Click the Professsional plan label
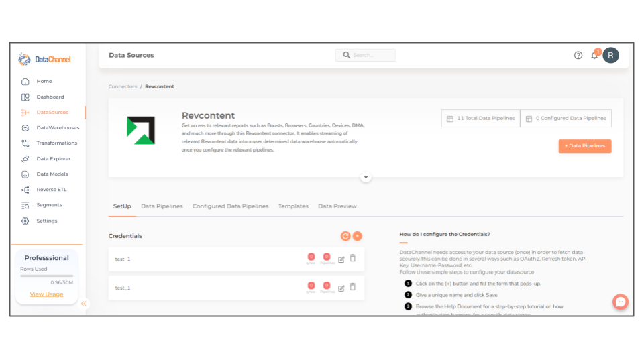 tap(46, 258)
